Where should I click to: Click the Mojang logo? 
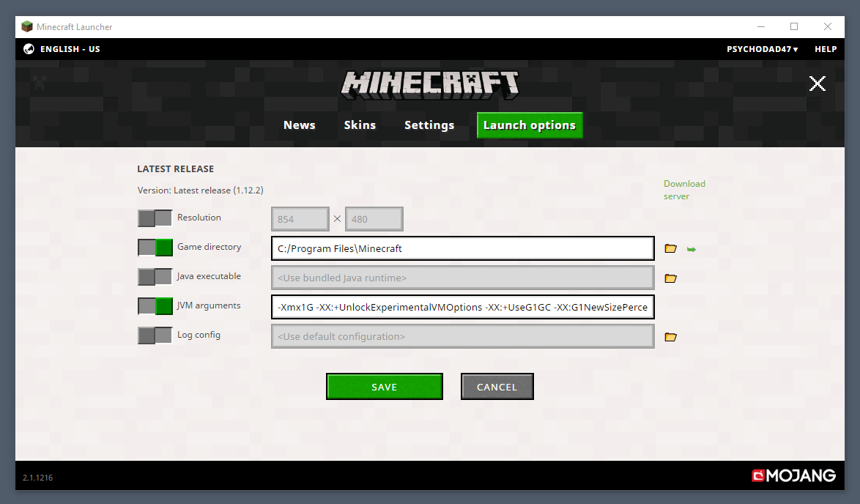(793, 475)
